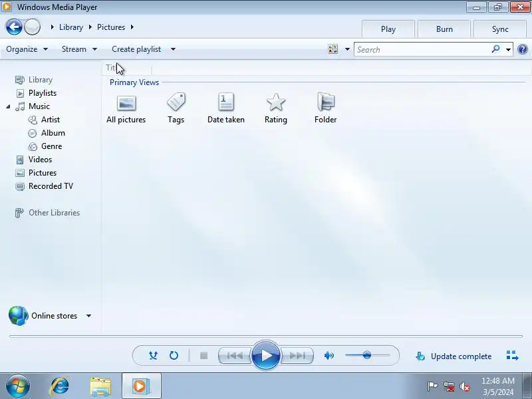Viewport: 532px width, 399px height.
Task: Toggle repeat playback mode
Action: coord(174,356)
